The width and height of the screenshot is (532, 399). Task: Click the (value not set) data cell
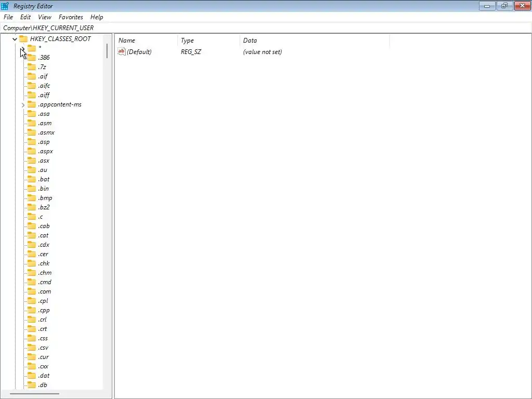click(x=262, y=51)
